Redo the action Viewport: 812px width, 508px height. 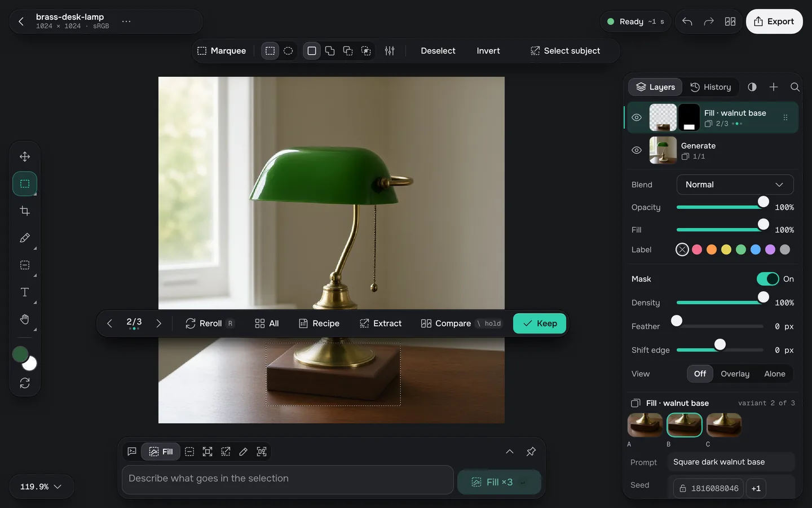coord(709,21)
